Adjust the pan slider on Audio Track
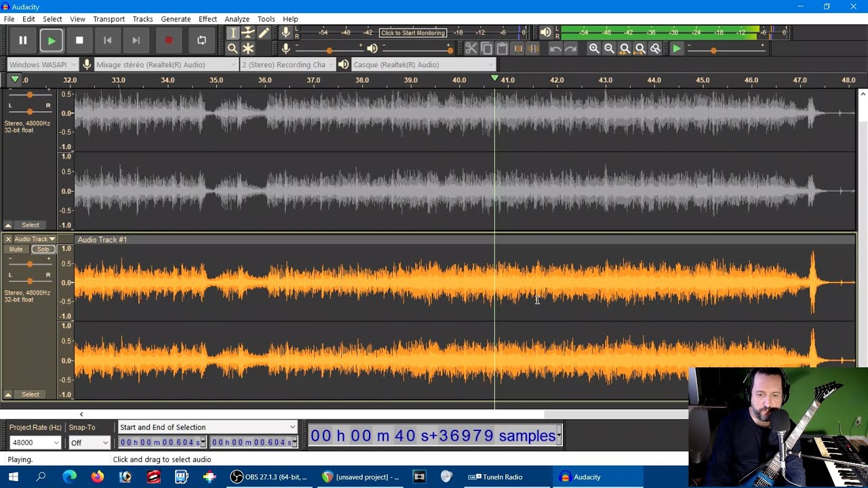 29,281
